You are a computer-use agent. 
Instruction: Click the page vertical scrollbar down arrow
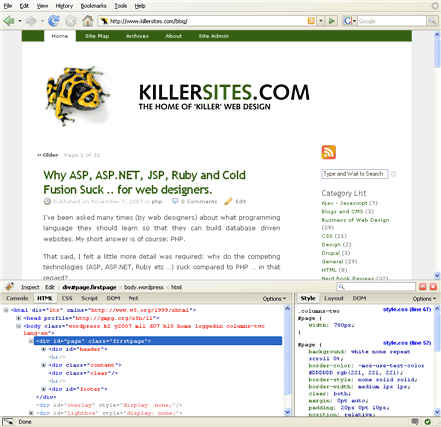[437, 275]
